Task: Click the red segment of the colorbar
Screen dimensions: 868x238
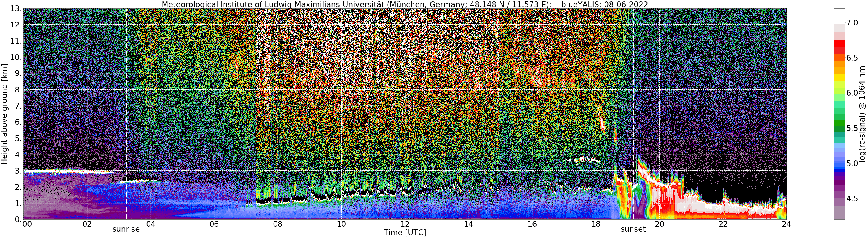Action: point(840,44)
